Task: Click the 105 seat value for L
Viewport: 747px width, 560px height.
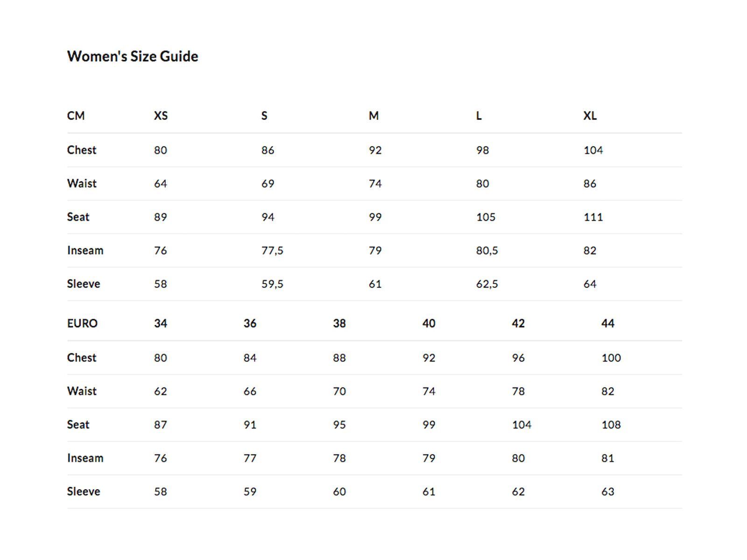Action: pos(486,217)
